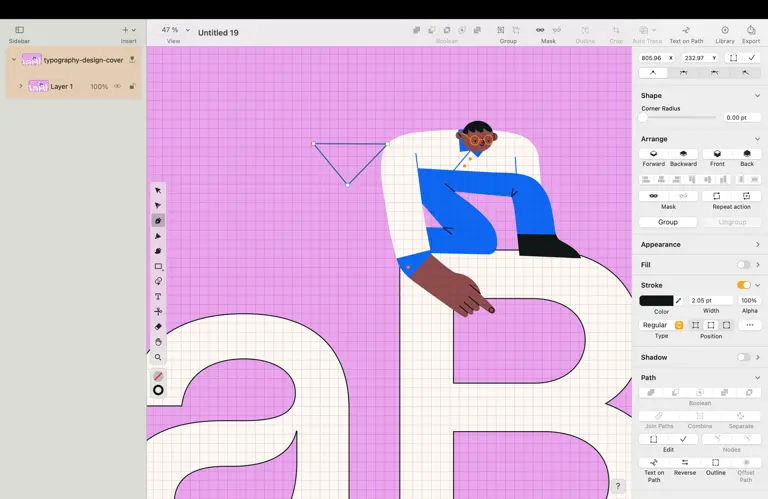Viewport: 768px width, 499px height.
Task: Disable the Stroke toggle switch
Action: tap(744, 285)
